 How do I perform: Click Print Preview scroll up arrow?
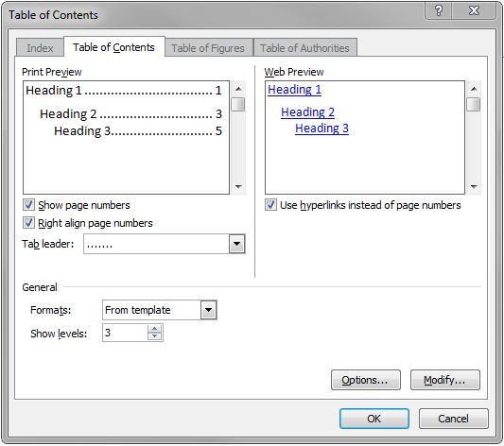(238, 89)
